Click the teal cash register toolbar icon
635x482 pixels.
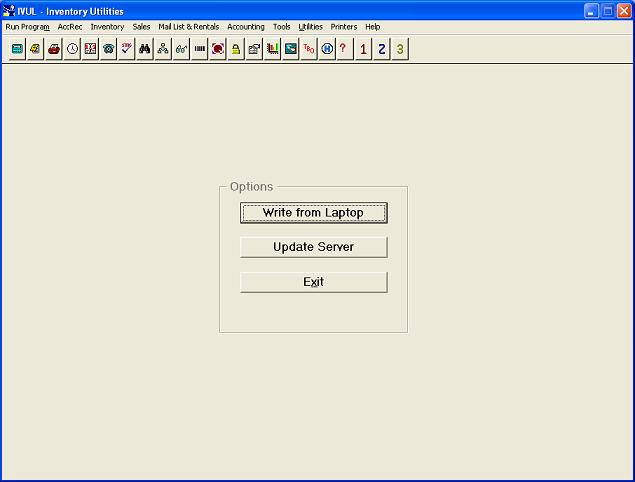(17, 49)
